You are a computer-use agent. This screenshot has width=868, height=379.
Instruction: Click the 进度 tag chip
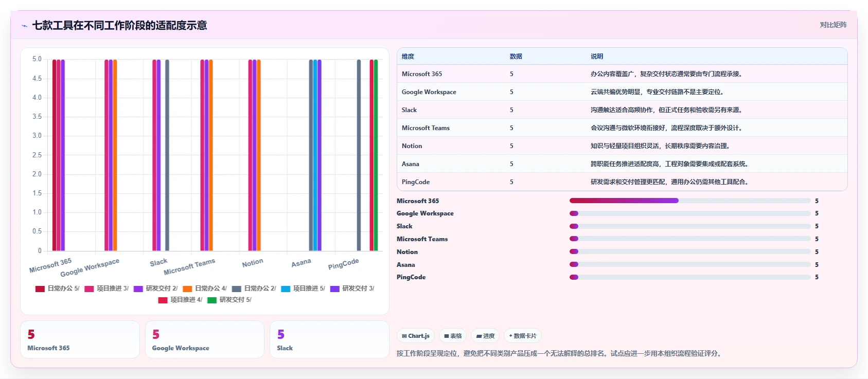[x=485, y=336]
